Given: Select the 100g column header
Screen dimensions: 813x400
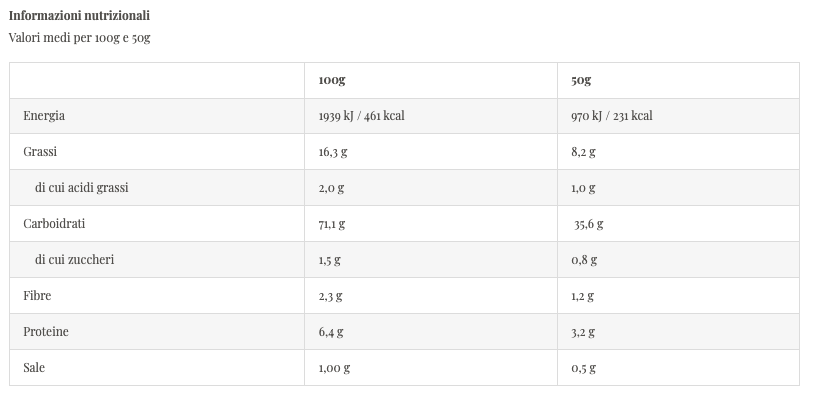Looking at the screenshot, I should click(x=331, y=80).
